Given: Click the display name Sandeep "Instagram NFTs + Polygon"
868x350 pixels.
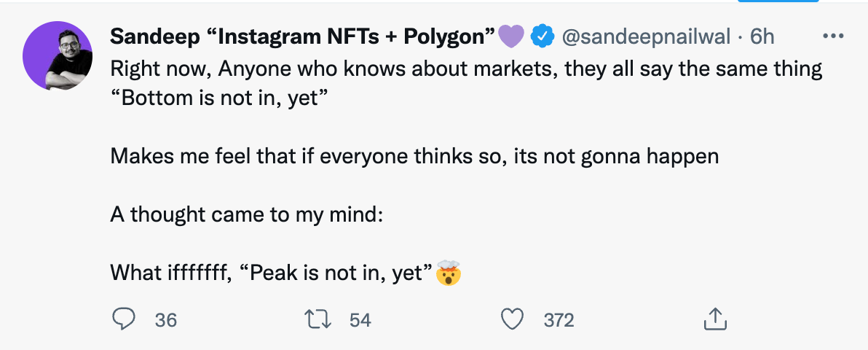Looking at the screenshot, I should pos(303,36).
